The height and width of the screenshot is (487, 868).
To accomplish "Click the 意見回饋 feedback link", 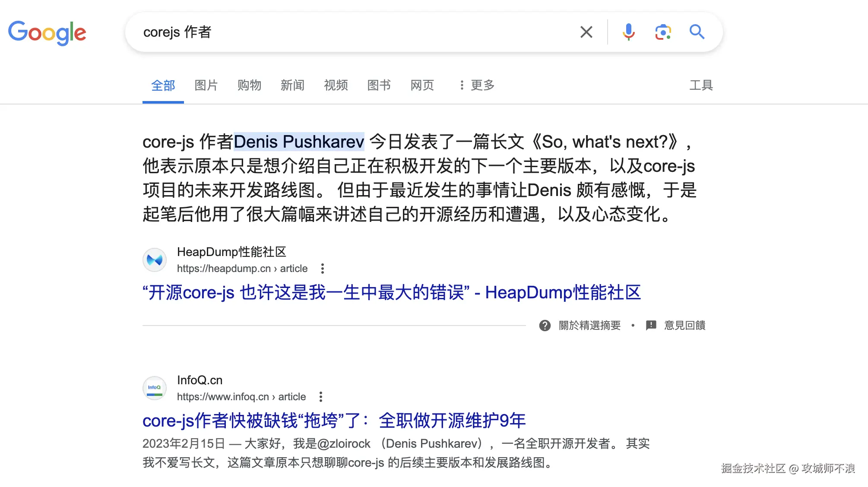I will coord(684,326).
